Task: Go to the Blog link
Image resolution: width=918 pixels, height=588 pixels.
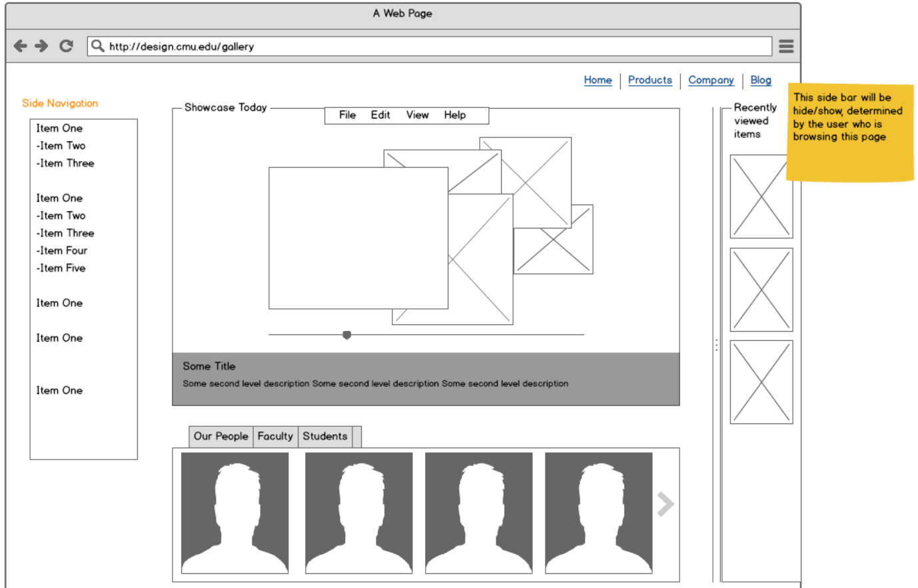Action: tap(761, 80)
